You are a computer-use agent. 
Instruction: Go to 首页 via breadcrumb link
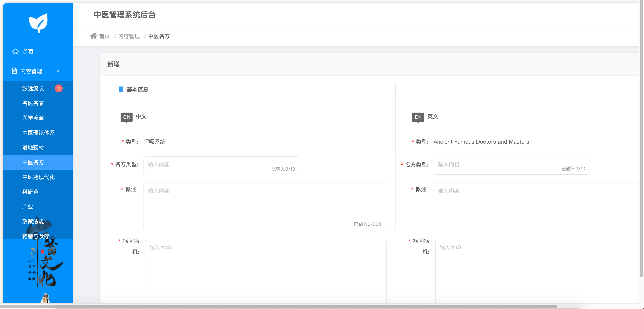(x=104, y=36)
